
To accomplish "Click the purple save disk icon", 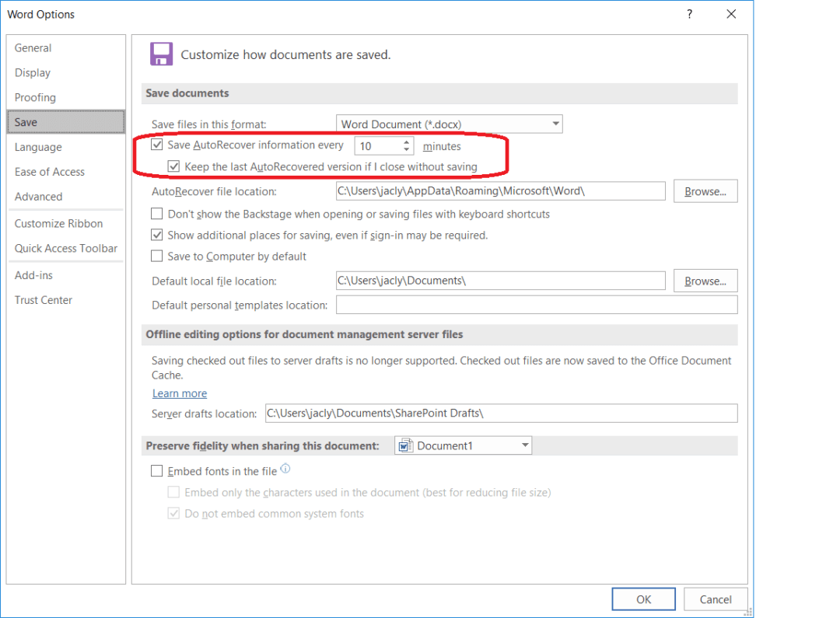I will (x=161, y=54).
